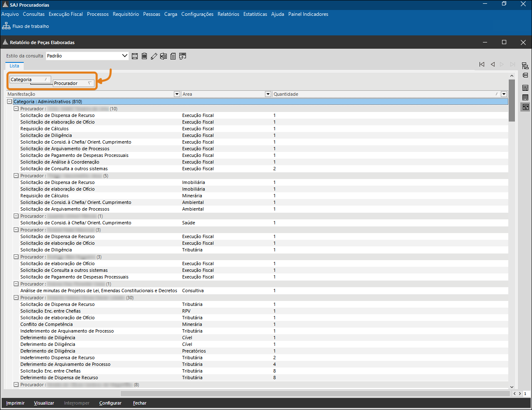Click the vertical scrollbar thumb
Screen dimensions: 532x410
pyautogui.click(x=512, y=100)
